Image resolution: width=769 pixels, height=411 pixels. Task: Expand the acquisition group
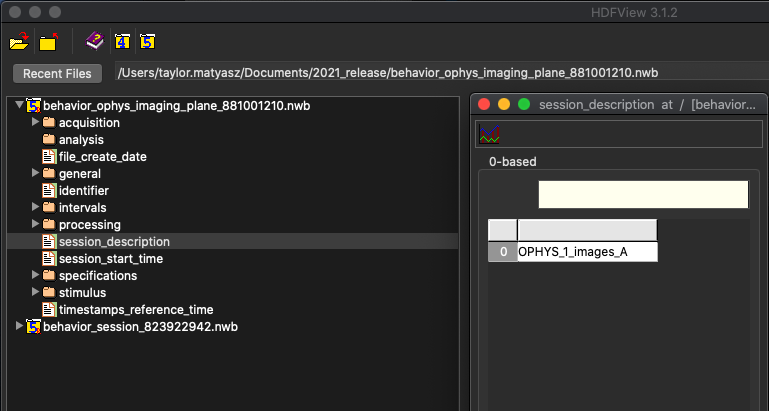[x=35, y=122]
